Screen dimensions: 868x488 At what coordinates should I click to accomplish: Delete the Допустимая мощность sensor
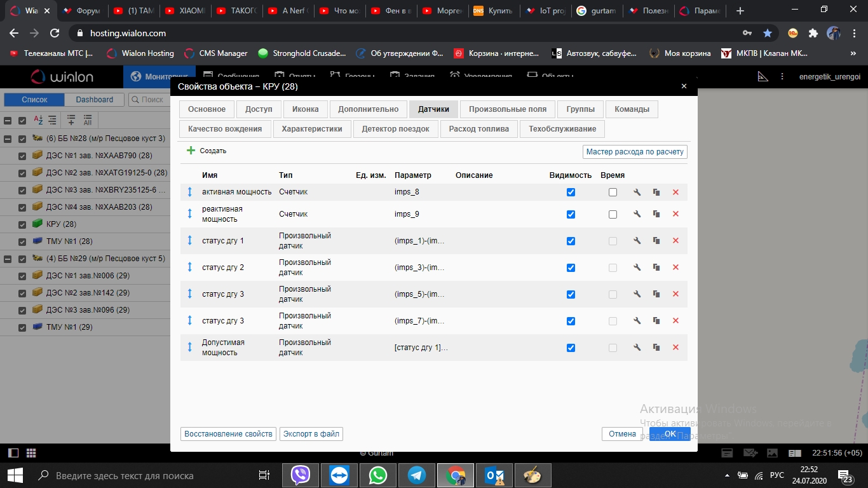pyautogui.click(x=675, y=348)
